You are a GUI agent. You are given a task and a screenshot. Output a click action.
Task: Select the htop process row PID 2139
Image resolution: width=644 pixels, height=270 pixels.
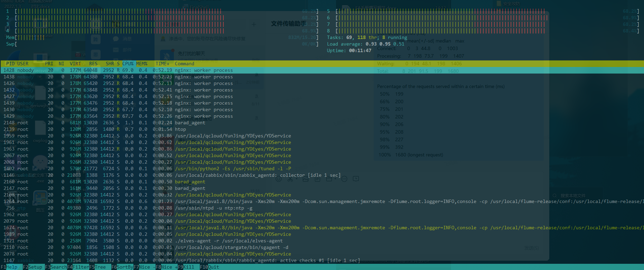click(322, 129)
